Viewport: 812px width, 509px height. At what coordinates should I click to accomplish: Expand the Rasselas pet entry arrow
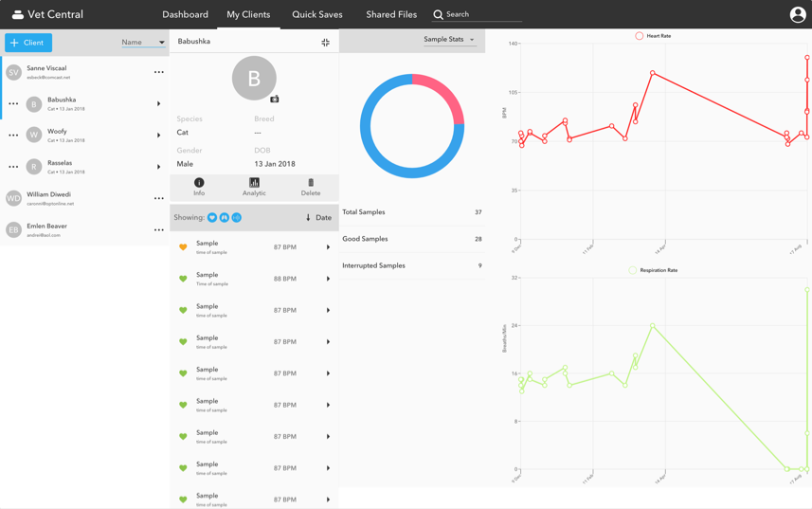tap(158, 167)
